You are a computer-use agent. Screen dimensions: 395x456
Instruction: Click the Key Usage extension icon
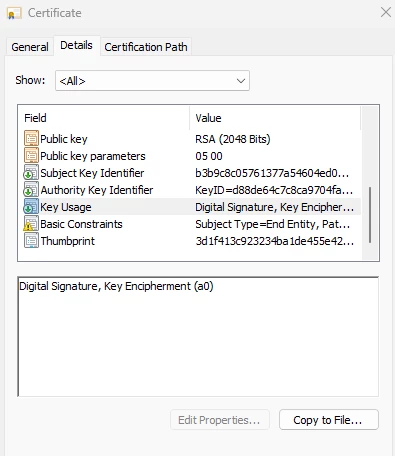pyautogui.click(x=31, y=206)
